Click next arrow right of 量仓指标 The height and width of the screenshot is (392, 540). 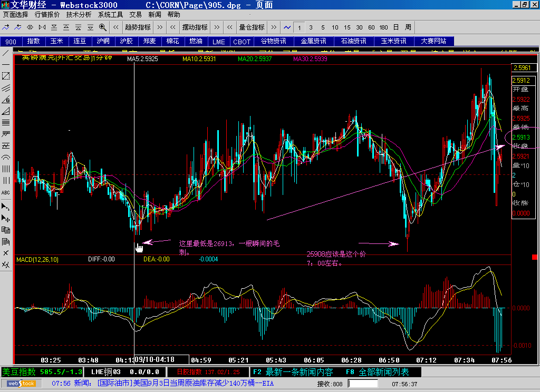pyautogui.click(x=274, y=27)
